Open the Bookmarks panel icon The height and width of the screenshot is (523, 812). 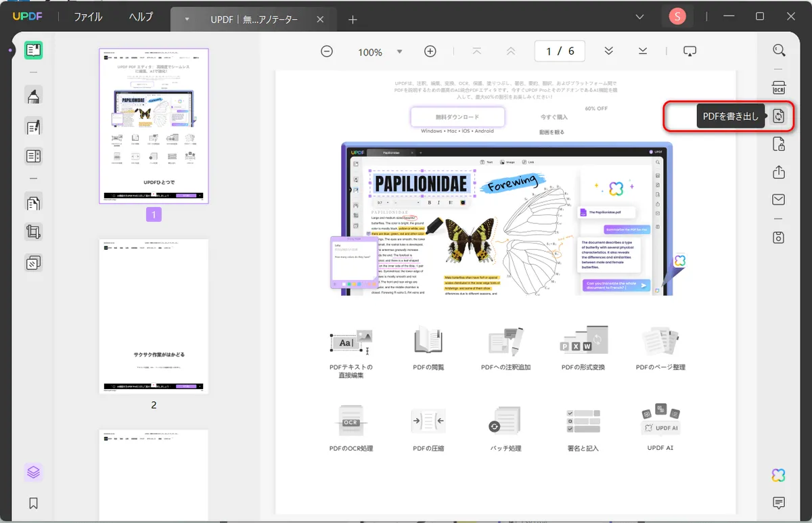(x=33, y=503)
